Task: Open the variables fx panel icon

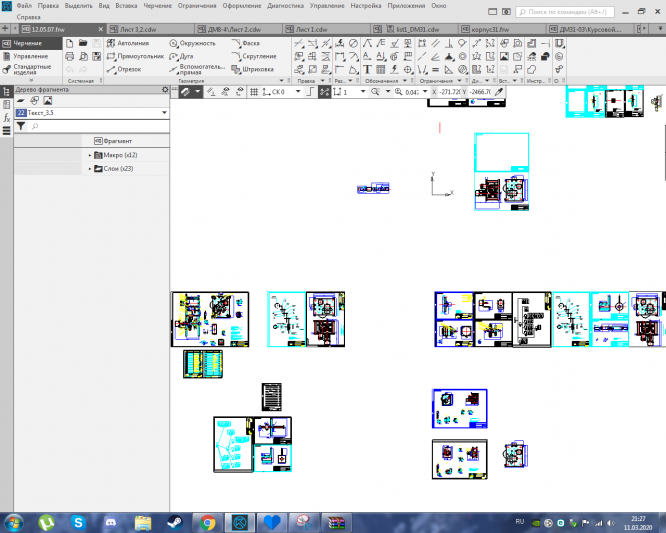Action: (6, 118)
